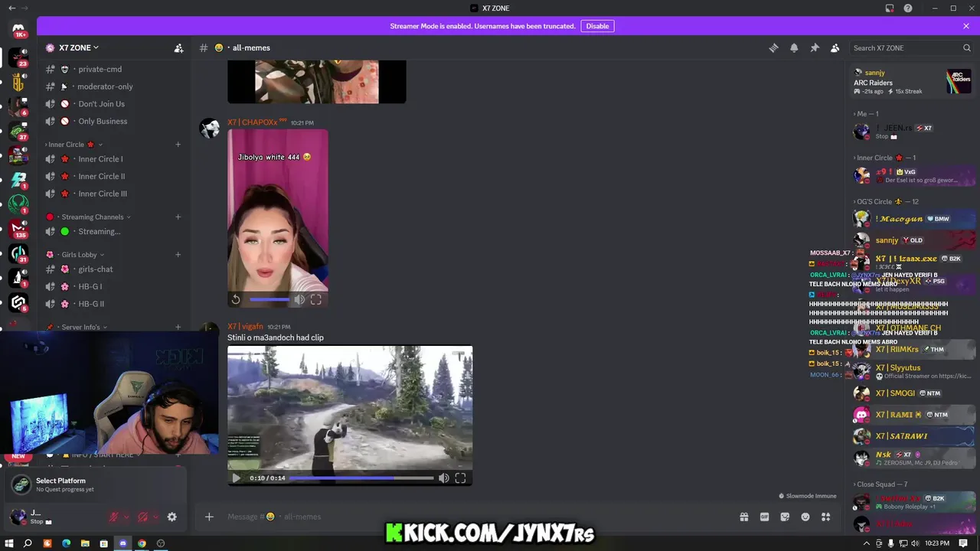The image size is (980, 551).
Task: Fullscreen the Stinli o ma3andoch video
Action: coord(460,478)
